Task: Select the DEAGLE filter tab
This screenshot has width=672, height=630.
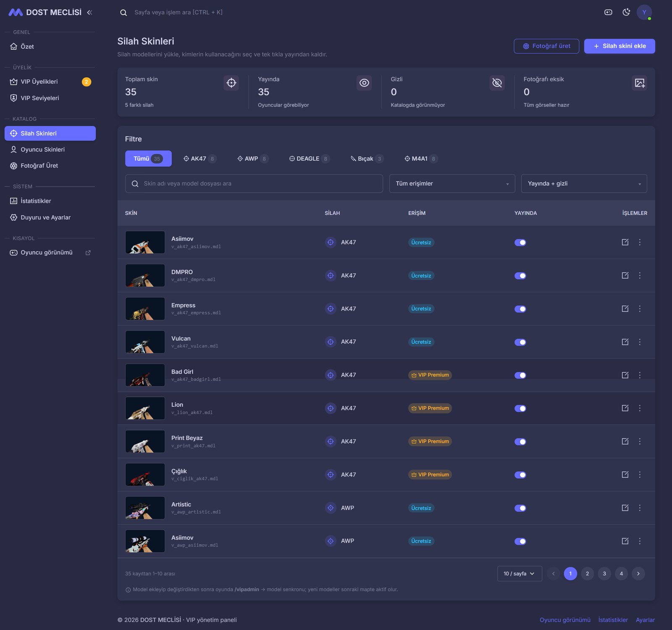Action: point(310,158)
